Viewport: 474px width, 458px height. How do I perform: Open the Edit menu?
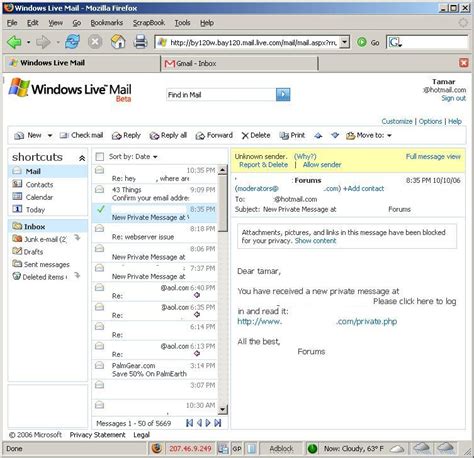click(32, 23)
